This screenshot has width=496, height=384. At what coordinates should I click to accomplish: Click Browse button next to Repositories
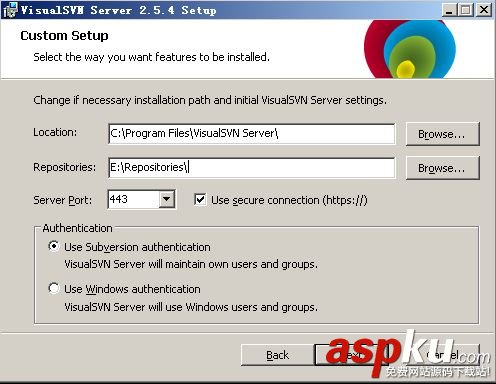click(x=442, y=168)
